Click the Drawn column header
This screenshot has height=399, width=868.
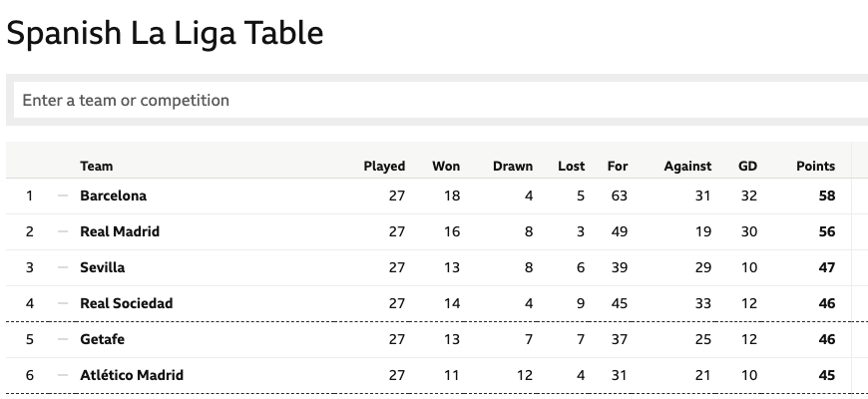pos(513,166)
